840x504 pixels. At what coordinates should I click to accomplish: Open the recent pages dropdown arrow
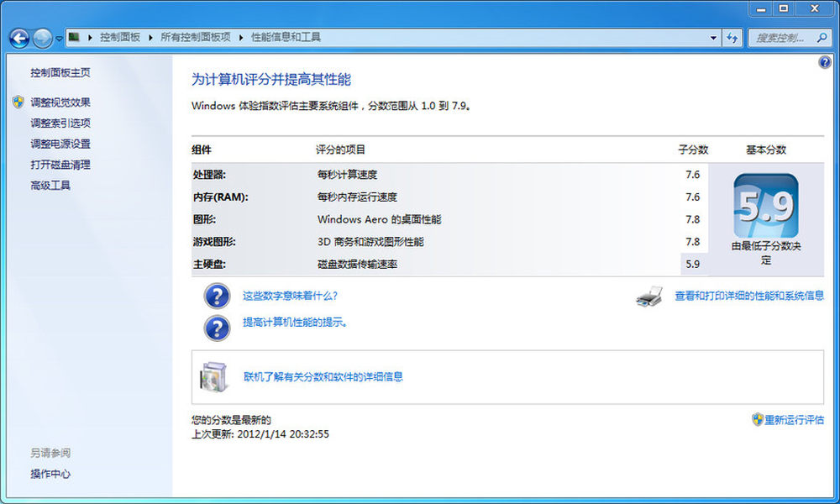click(60, 38)
